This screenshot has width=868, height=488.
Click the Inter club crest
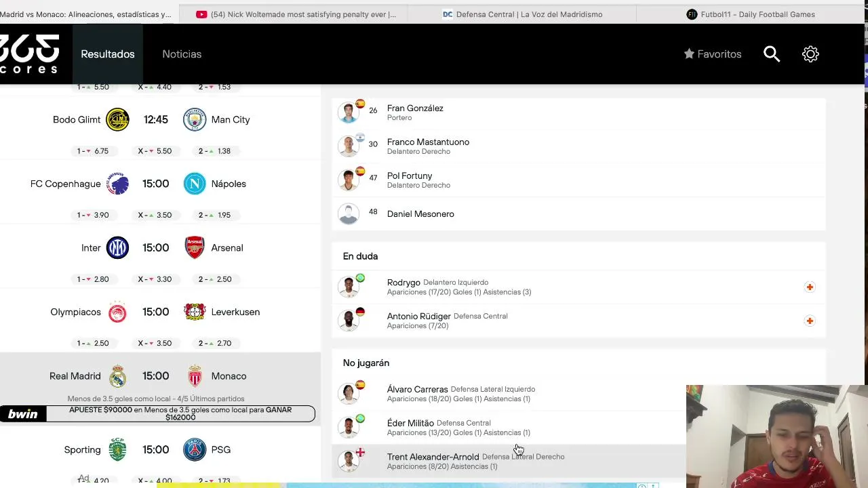(x=117, y=248)
